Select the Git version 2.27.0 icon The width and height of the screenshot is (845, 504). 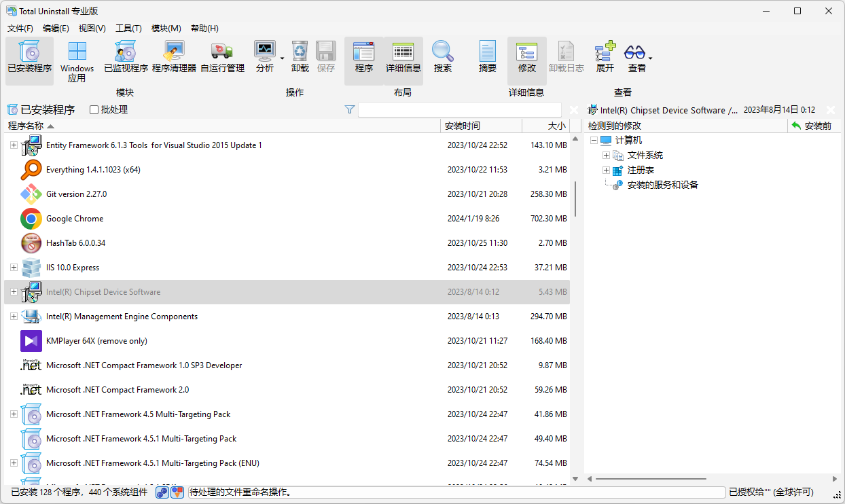point(31,194)
